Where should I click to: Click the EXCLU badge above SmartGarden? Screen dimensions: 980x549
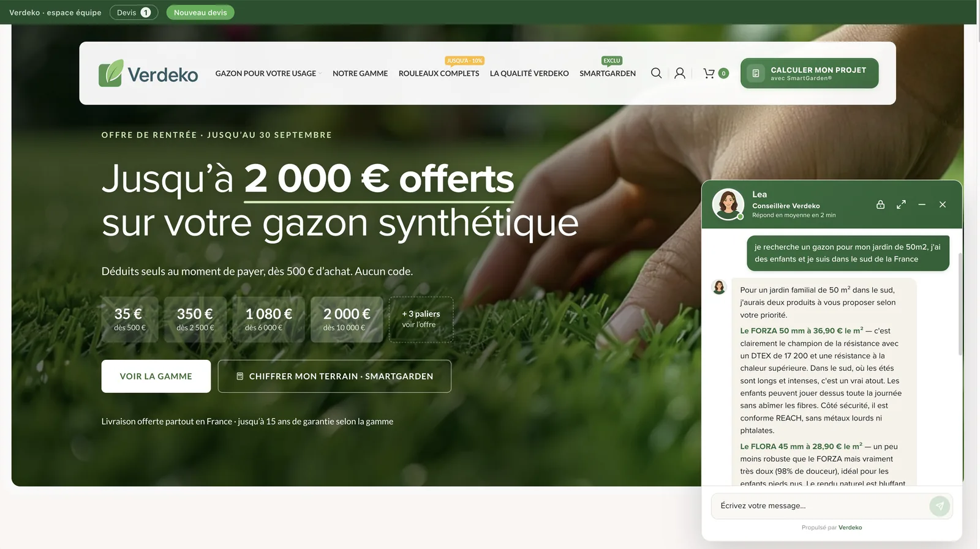[612, 61]
